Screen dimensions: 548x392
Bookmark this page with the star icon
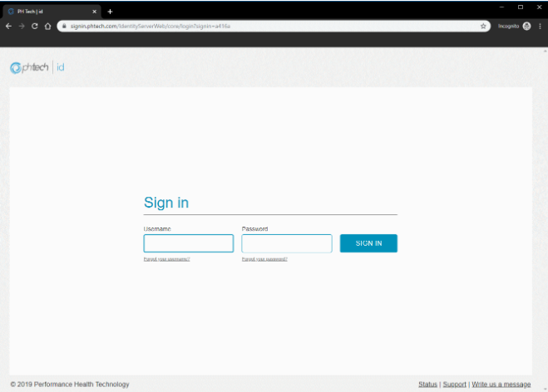click(x=483, y=26)
